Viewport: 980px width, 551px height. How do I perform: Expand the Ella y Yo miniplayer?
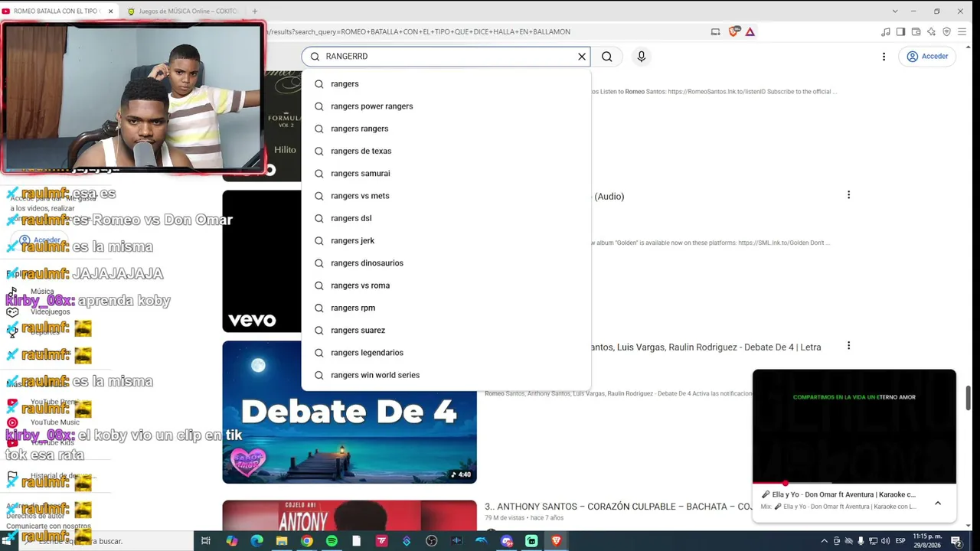937,503
